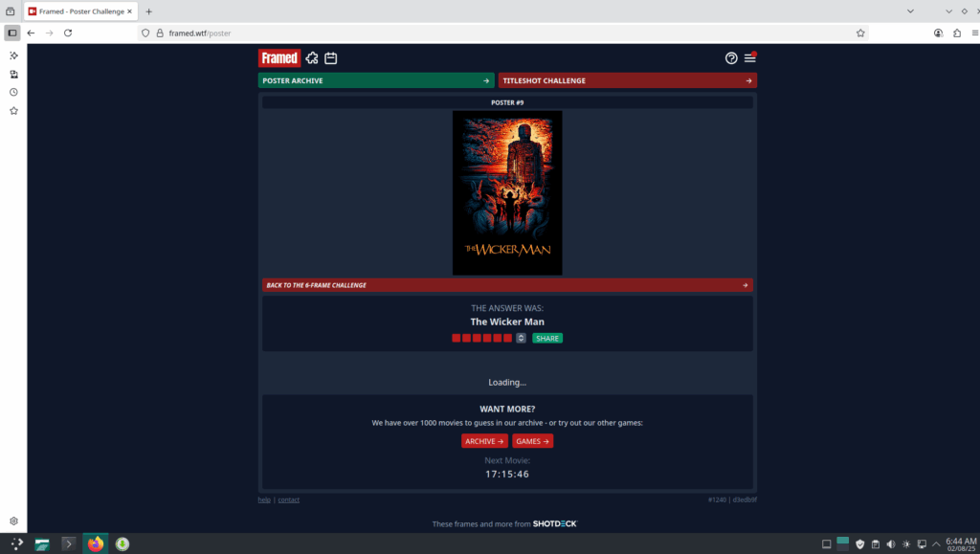Screen dimensions: 980x554
Task: Click the Wicker Man poster image
Action: pyautogui.click(x=507, y=192)
